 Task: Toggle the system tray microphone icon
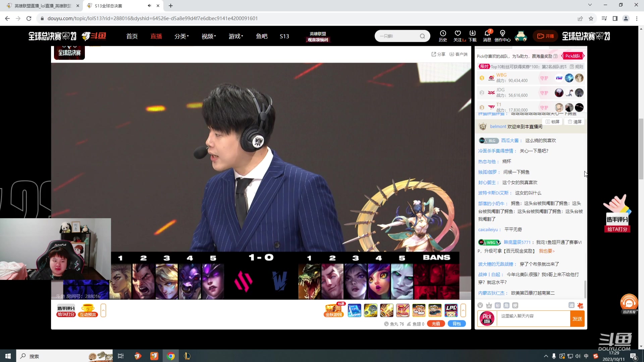pyautogui.click(x=554, y=356)
